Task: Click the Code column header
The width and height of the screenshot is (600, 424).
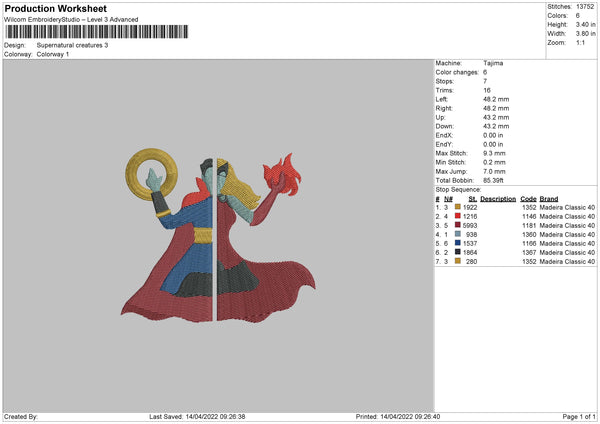Action: (528, 198)
